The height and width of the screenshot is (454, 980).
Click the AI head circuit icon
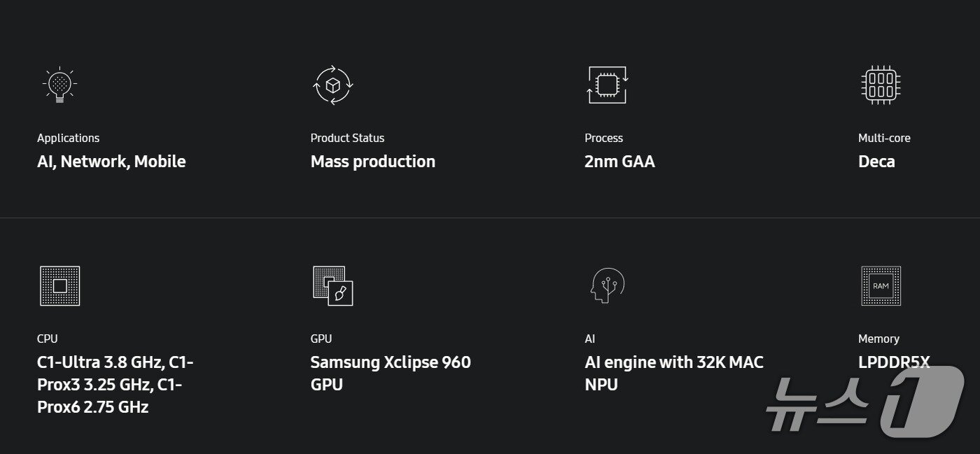tap(607, 285)
